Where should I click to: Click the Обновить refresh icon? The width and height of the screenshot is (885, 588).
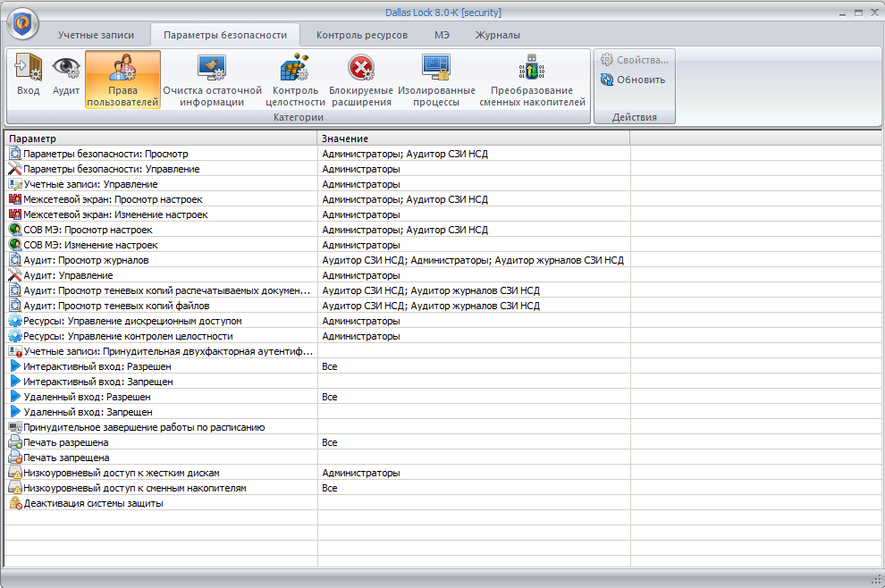[x=607, y=80]
